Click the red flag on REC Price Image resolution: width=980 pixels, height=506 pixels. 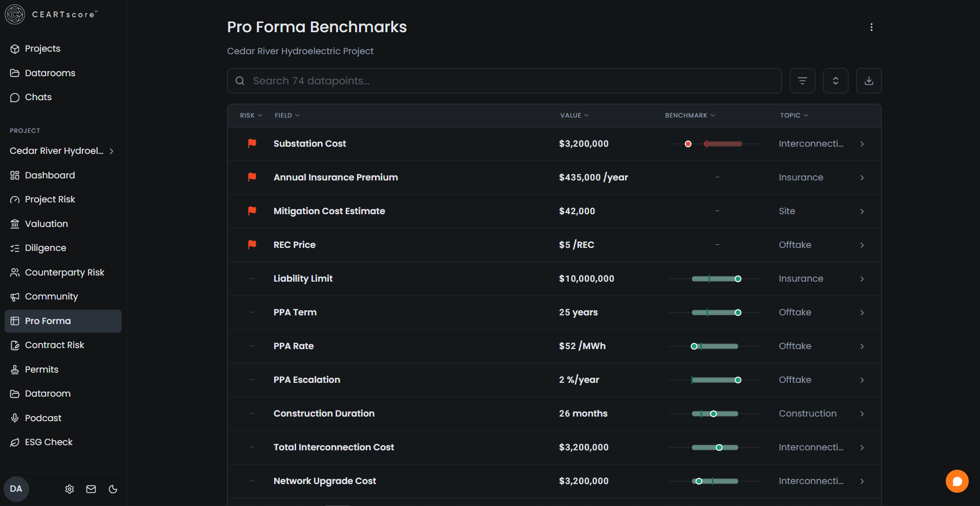(252, 245)
